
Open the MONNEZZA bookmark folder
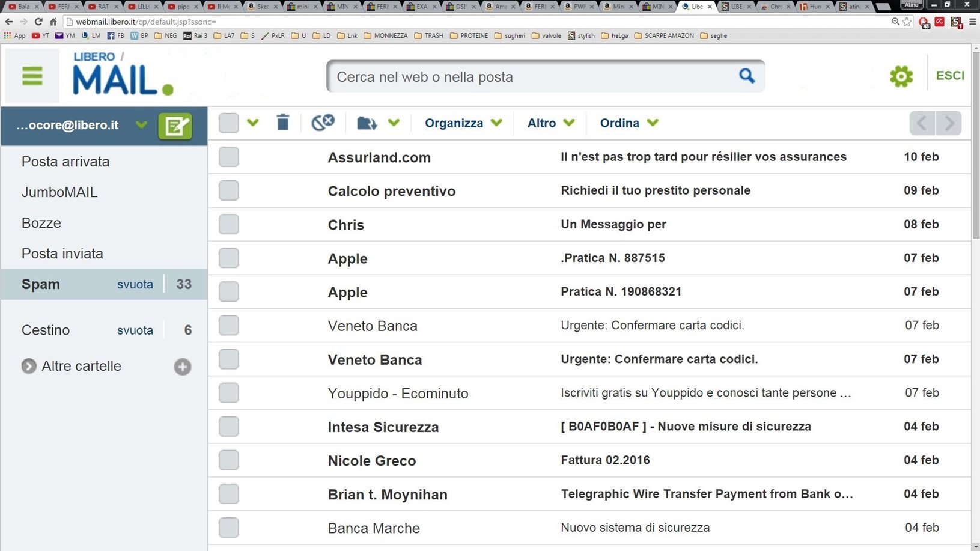pos(385,35)
